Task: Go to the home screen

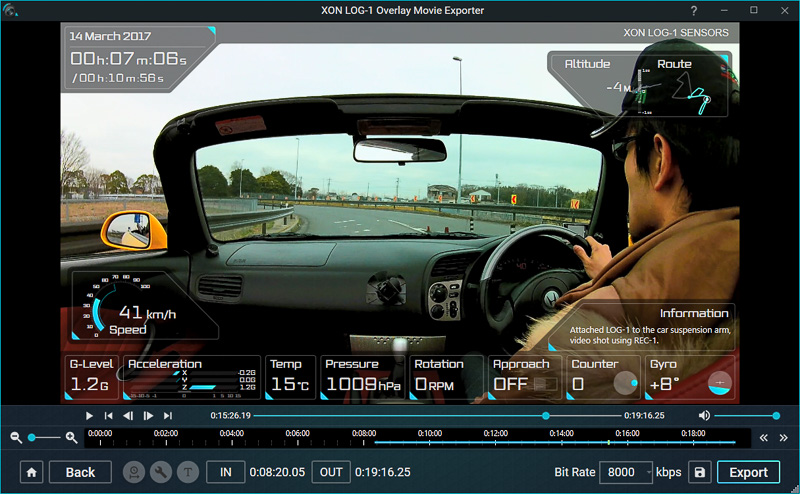Action: (x=32, y=472)
